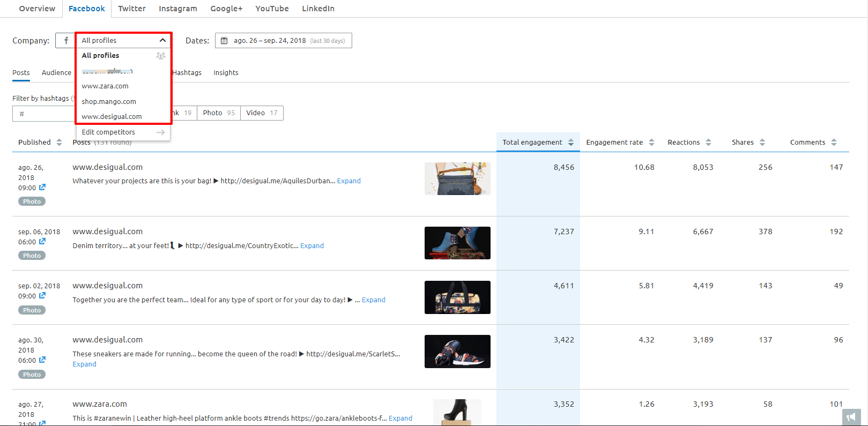Switch to the Google+ tab

(226, 9)
